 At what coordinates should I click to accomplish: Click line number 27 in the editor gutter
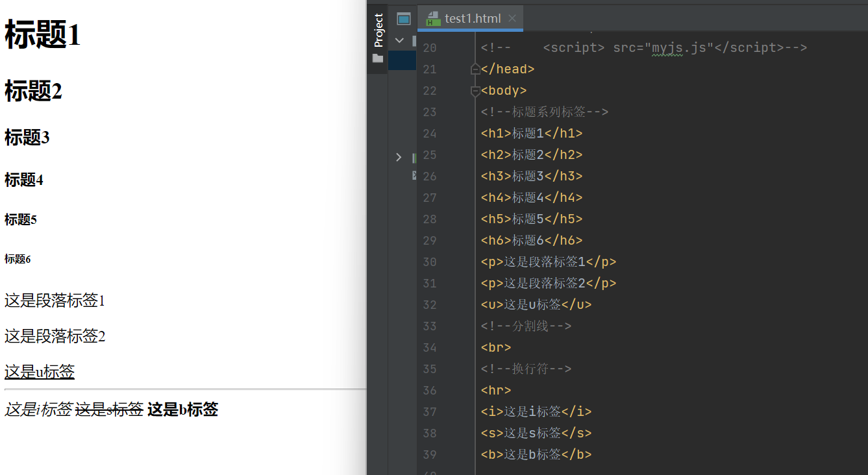(430, 198)
